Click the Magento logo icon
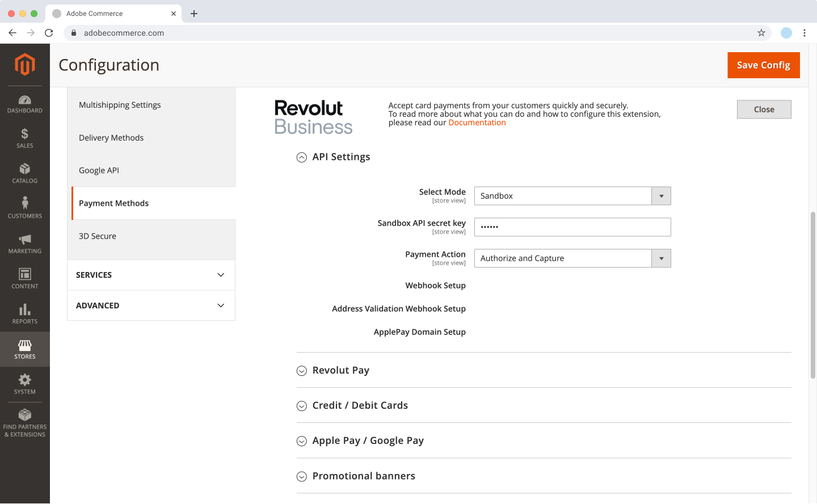This screenshot has height=504, width=817. (25, 64)
